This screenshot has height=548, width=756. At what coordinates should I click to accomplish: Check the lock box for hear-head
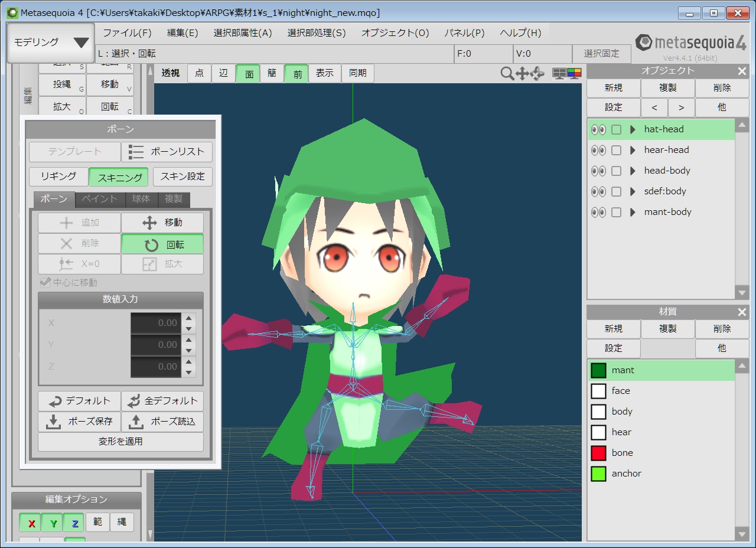[x=616, y=150]
